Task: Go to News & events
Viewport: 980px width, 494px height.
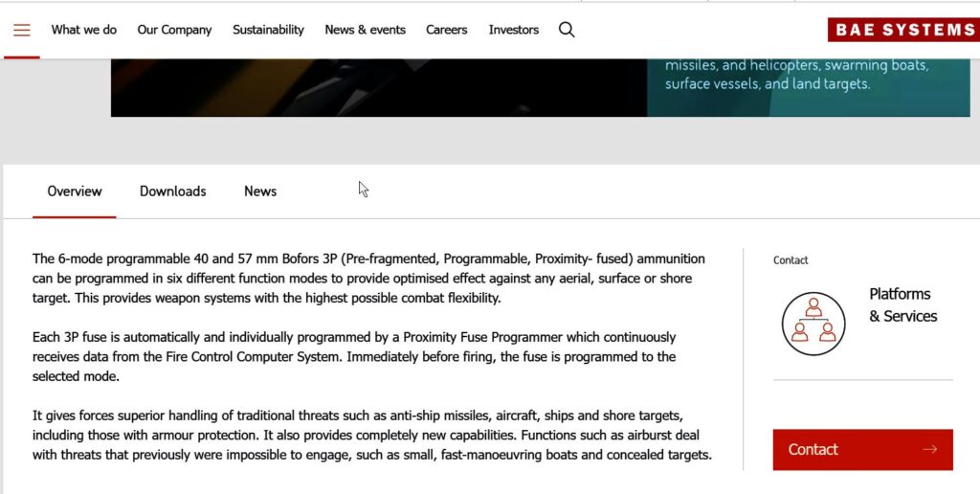Action: pos(365,30)
